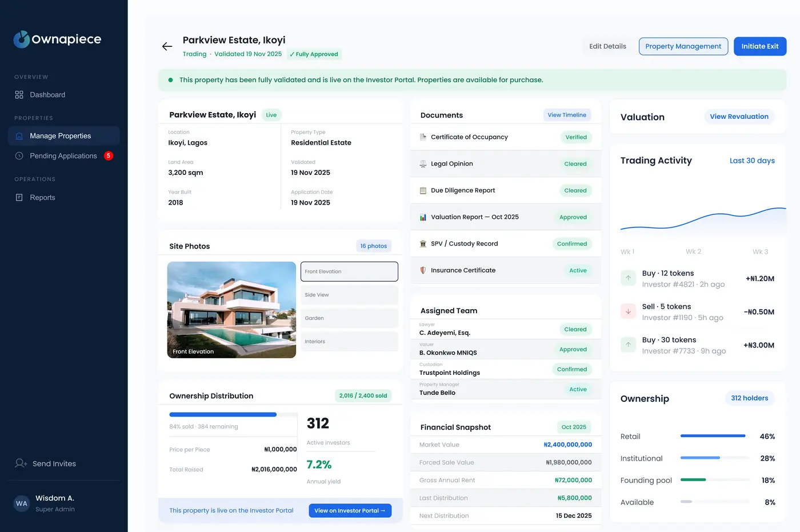Screen dimensions: 800x532
Task: Click the Retail 46% ownership bar
Action: [x=714, y=436]
